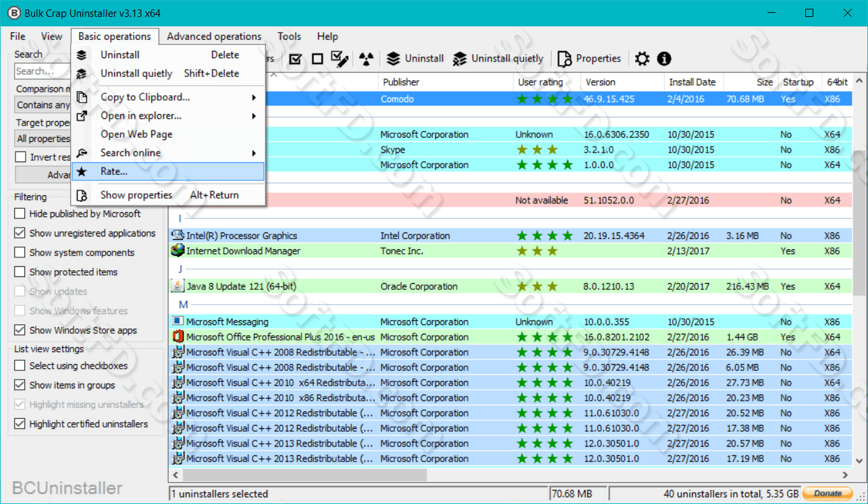Click the '1 uninstallers selected' status text
The width and height of the screenshot is (868, 504).
(x=219, y=494)
